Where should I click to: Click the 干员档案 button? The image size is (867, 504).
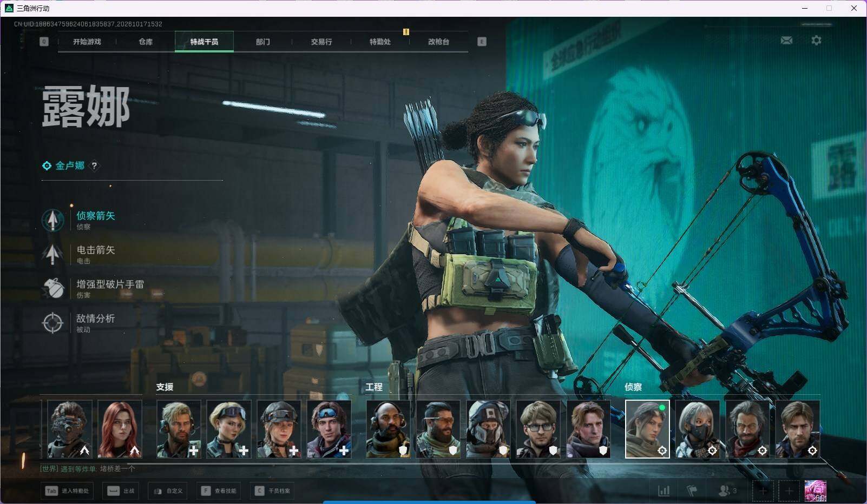pyautogui.click(x=272, y=491)
